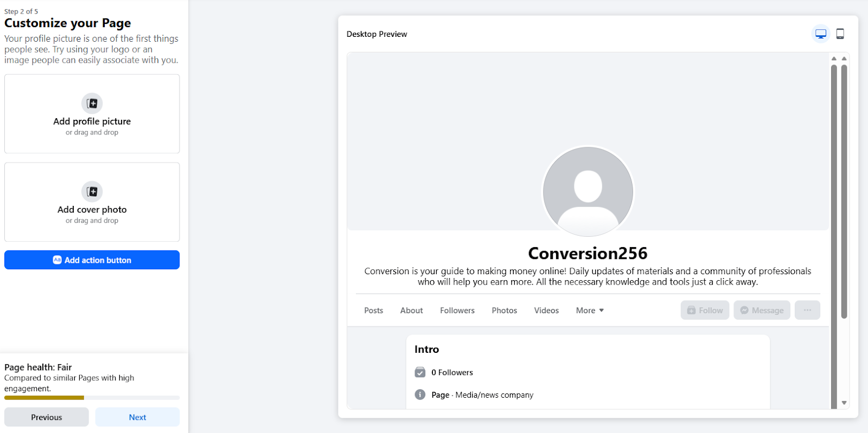The height and width of the screenshot is (433, 868).
Task: Open the Followers tab in preview
Action: [x=457, y=311]
